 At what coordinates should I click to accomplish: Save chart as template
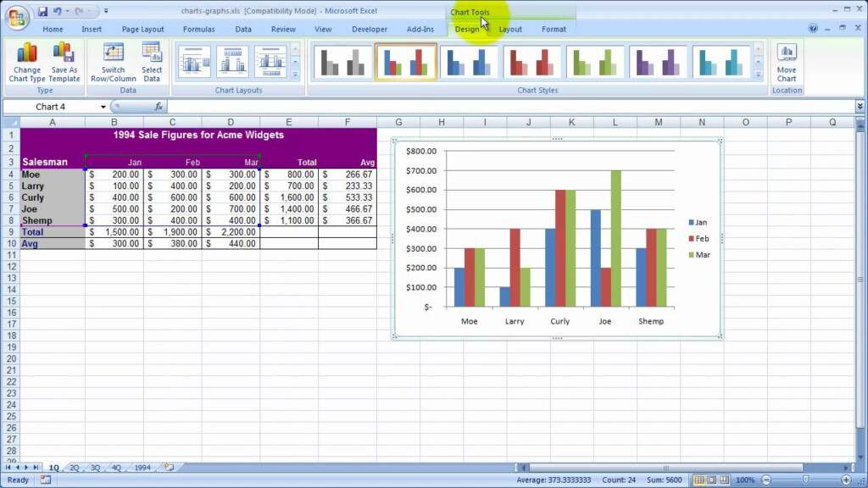tap(64, 63)
